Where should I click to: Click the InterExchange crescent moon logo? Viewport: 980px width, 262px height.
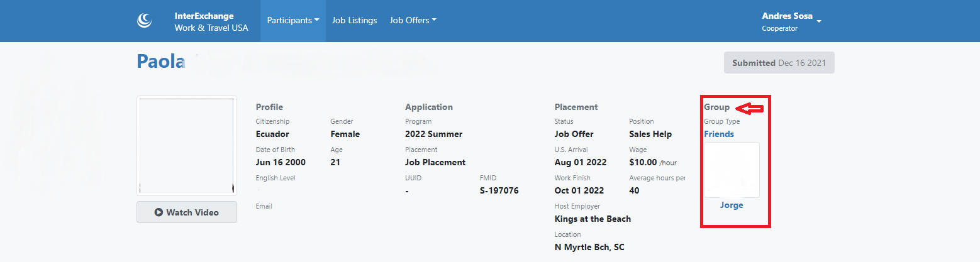pyautogui.click(x=145, y=21)
